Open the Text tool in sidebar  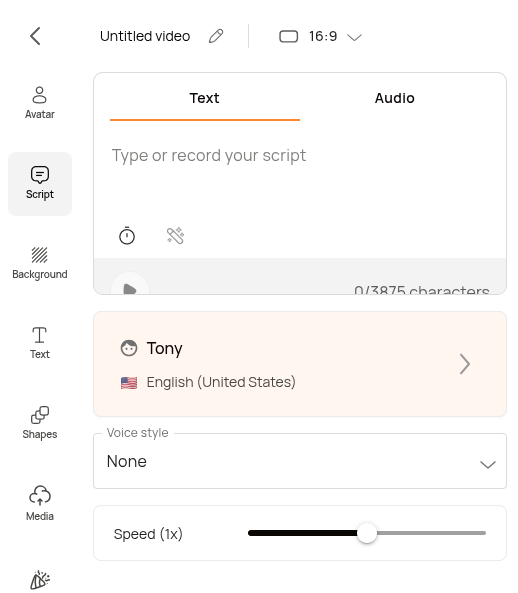40,343
